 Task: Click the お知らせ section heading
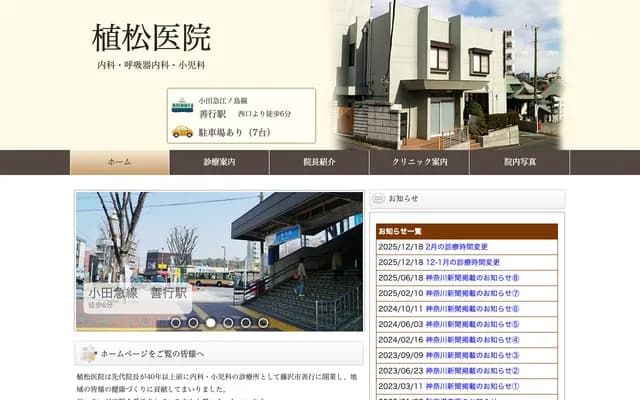pyautogui.click(x=403, y=199)
